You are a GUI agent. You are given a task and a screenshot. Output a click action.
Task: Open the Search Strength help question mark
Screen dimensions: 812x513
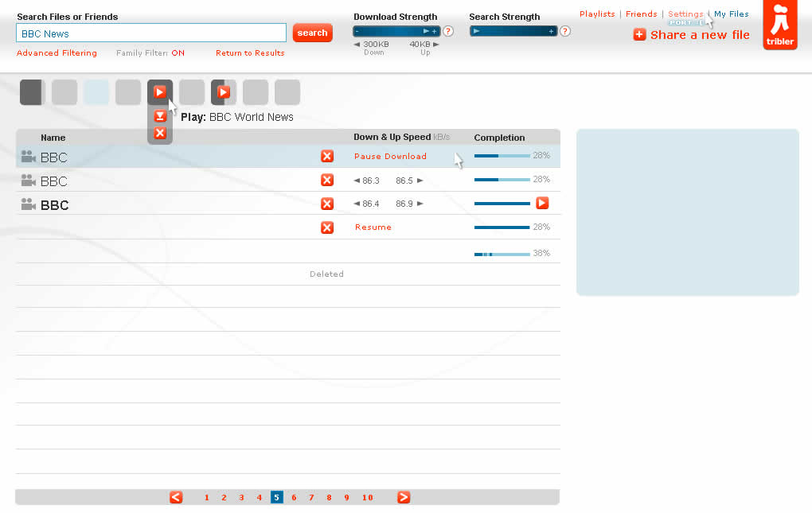click(x=565, y=31)
